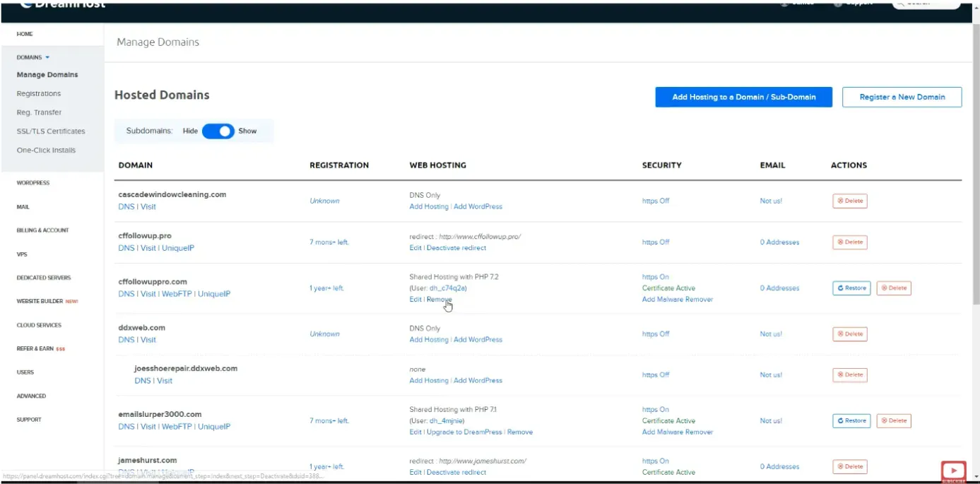
Task: Click Upgrade to DreamPress for emailslurper3000.com
Action: point(464,432)
